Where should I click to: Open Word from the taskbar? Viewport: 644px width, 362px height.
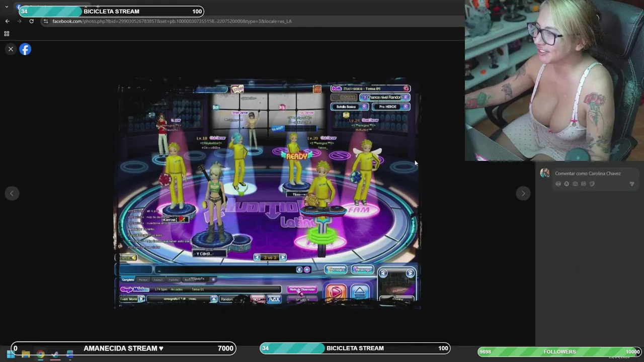click(70, 355)
